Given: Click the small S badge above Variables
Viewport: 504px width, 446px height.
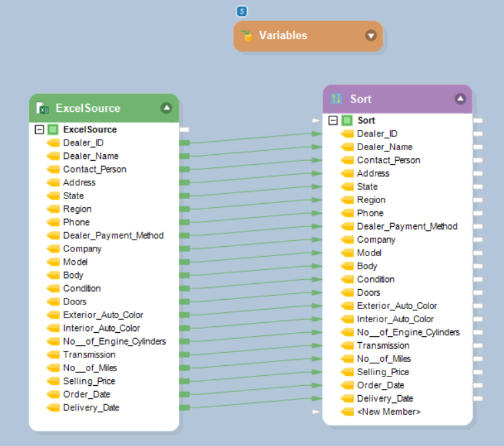Looking at the screenshot, I should (242, 11).
